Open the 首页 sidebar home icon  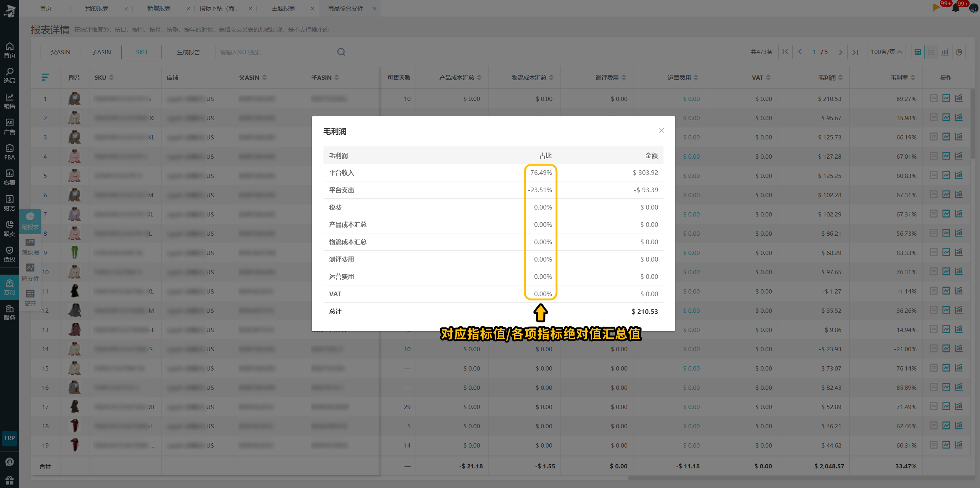(x=10, y=50)
